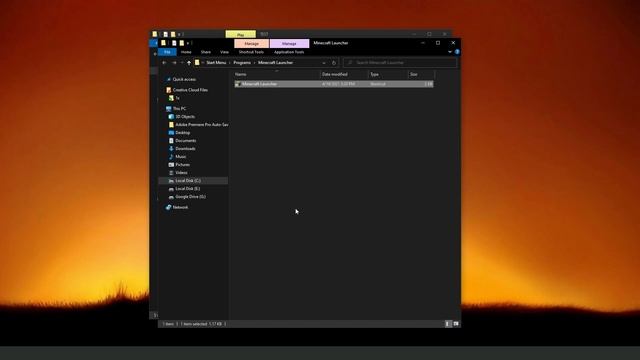
Task: Select the Minecraft Launcher shortcut file
Action: [333, 84]
